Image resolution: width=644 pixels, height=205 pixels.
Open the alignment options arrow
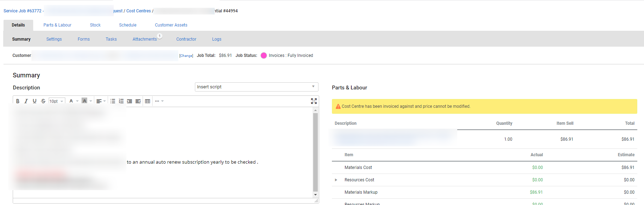click(105, 101)
